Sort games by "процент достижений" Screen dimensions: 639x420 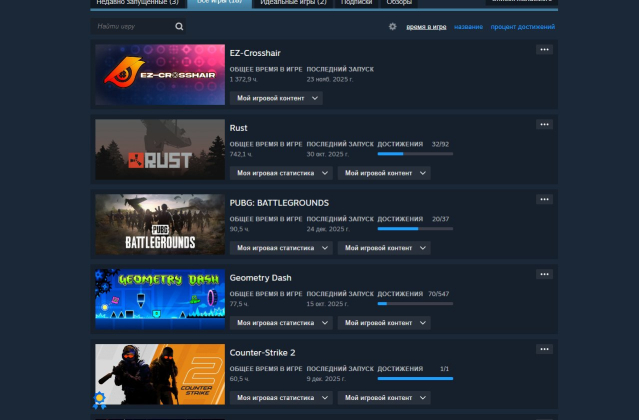[524, 27]
